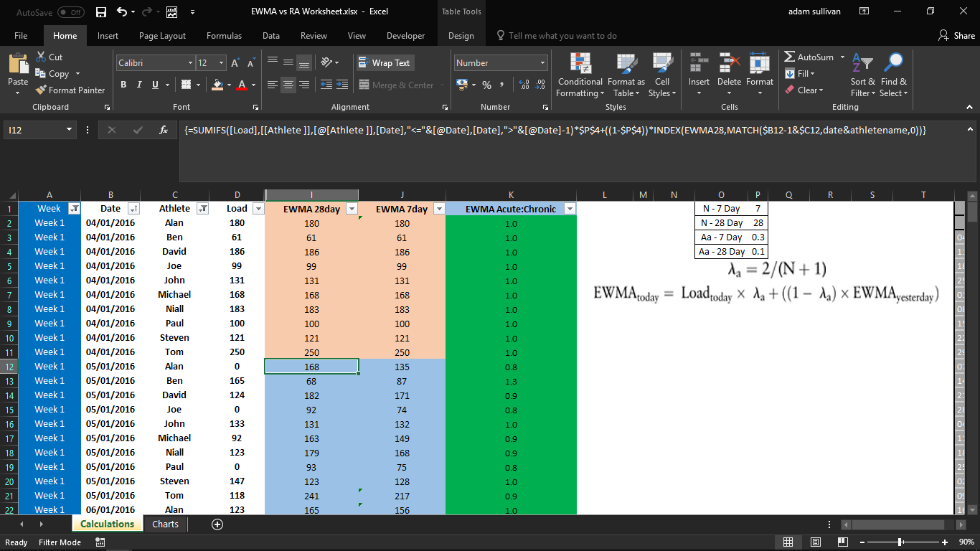Activate the Format Painter
980x551 pixels.
[70, 90]
